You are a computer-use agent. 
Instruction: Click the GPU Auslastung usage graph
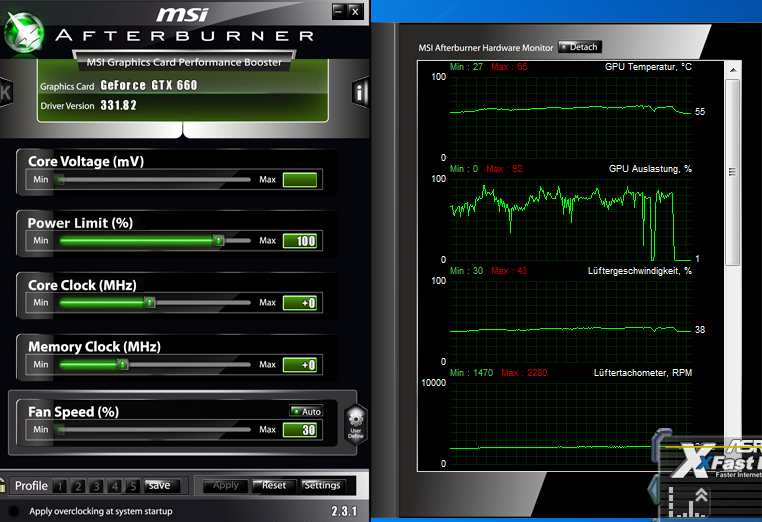[571, 219]
